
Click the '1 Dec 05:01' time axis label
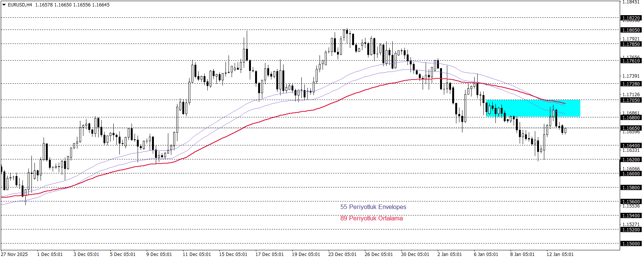tap(50, 254)
